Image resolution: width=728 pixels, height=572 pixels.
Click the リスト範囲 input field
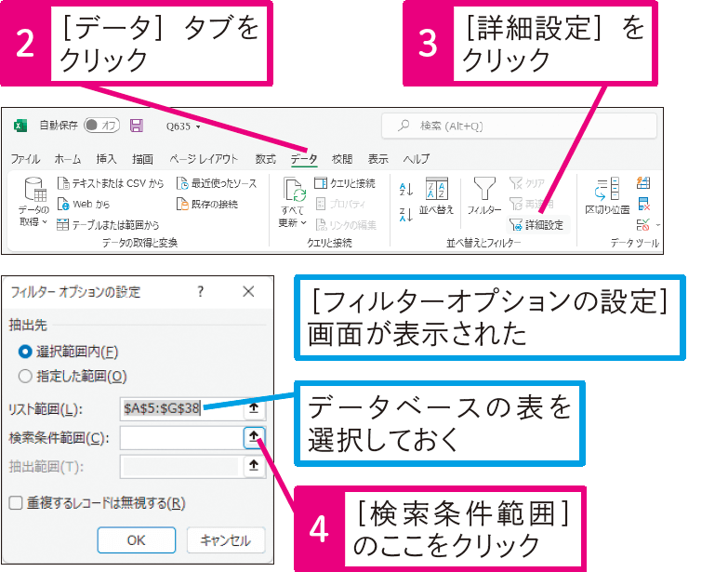click(x=181, y=408)
